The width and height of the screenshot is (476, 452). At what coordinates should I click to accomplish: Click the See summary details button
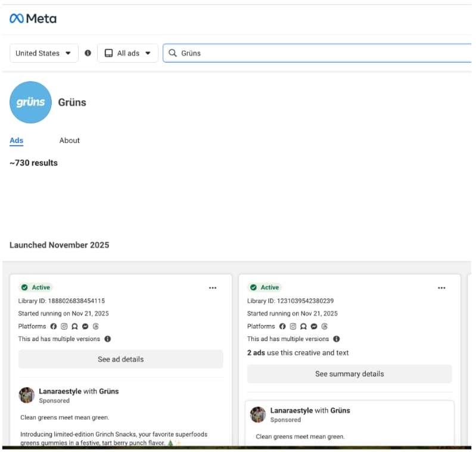(350, 374)
